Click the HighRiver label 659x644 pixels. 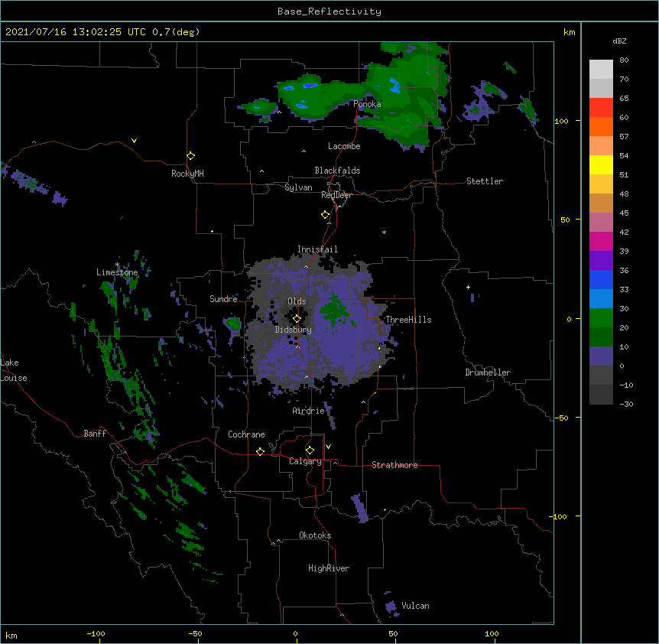tap(329, 568)
